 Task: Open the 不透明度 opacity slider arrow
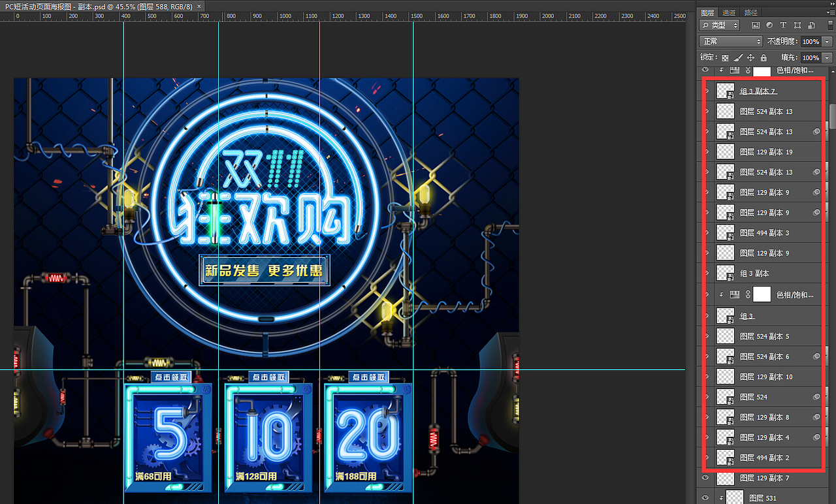click(828, 41)
